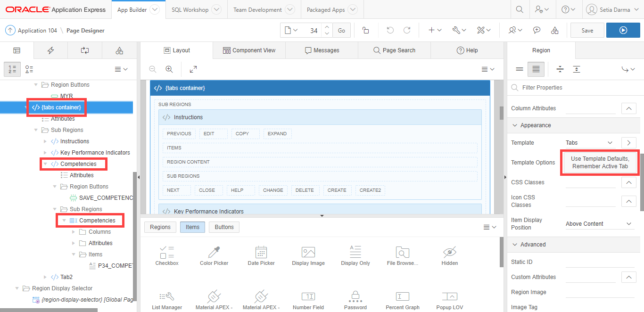The image size is (644, 312).
Task: Select region-display-selector tree item
Action: [x=83, y=300]
